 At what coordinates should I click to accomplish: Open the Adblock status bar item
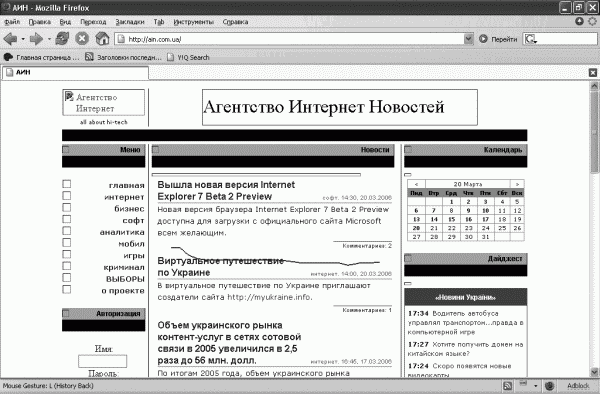[578, 386]
